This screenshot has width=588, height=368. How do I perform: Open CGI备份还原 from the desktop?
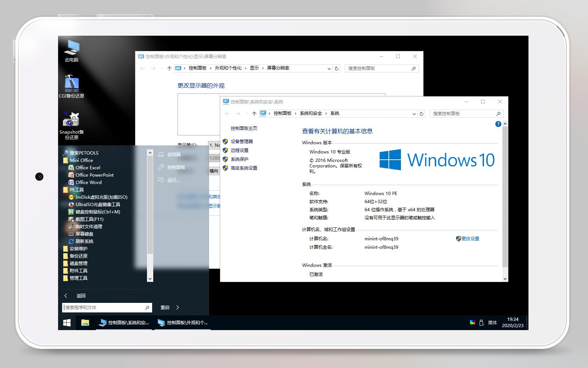click(72, 85)
